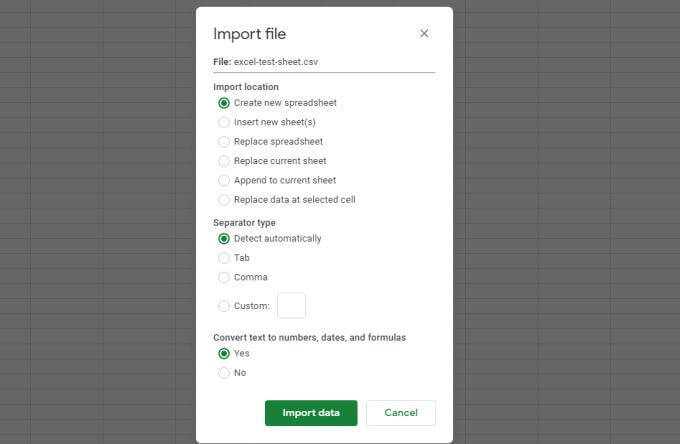680x444 pixels.
Task: Set separator to Detect automatically
Action: point(224,239)
